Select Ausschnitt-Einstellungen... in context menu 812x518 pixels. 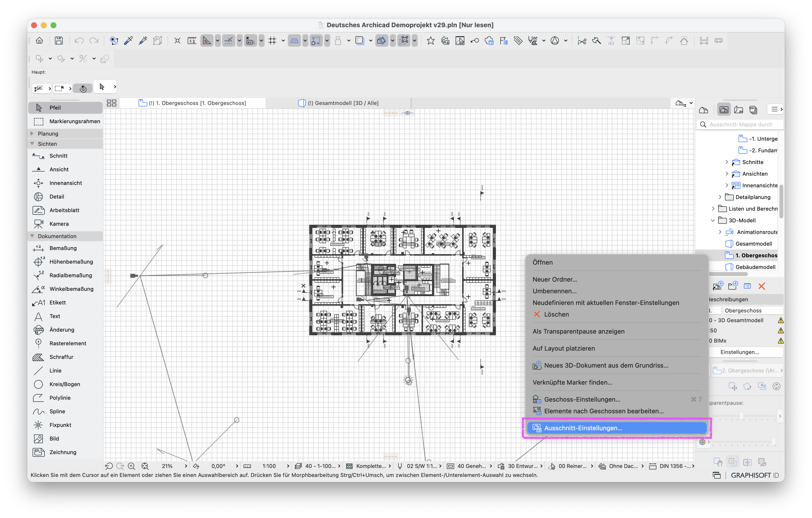point(617,428)
